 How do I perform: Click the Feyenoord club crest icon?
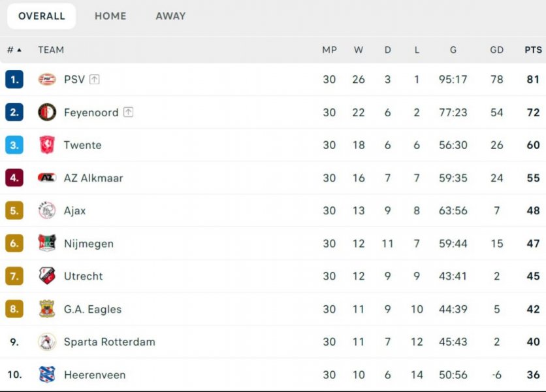(47, 112)
